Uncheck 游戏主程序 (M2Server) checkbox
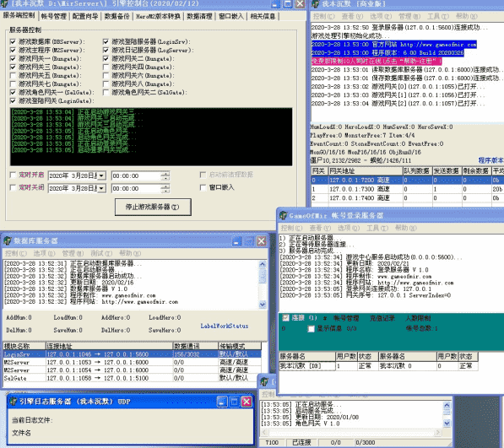Viewport: 504px width, 448px height. click(13, 50)
